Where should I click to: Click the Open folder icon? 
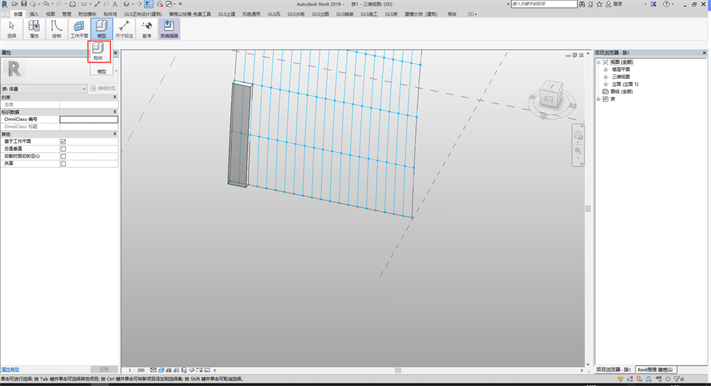pos(15,4)
